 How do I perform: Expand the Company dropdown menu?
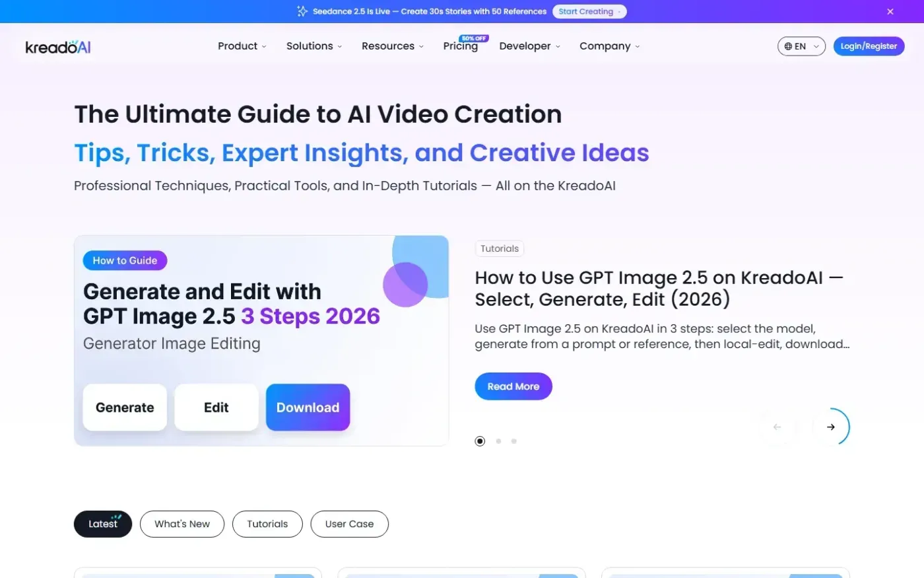tap(610, 46)
